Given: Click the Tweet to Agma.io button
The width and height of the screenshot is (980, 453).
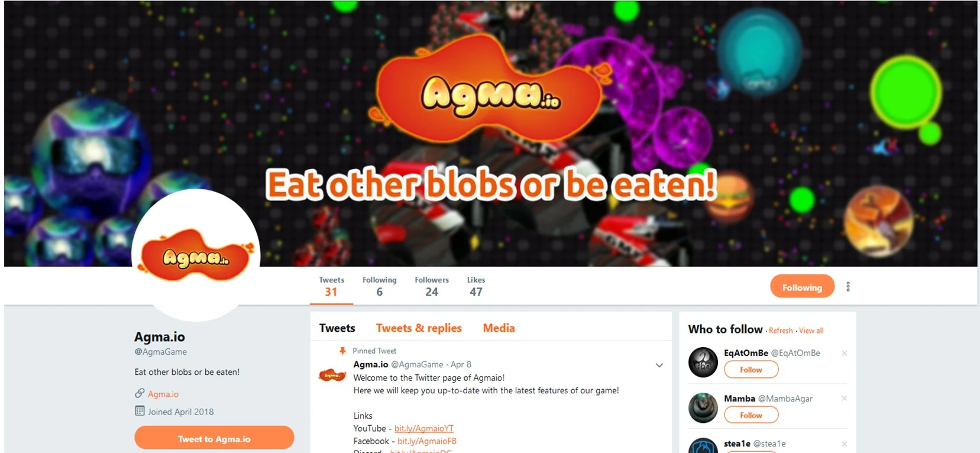Looking at the screenshot, I should pyautogui.click(x=214, y=438).
